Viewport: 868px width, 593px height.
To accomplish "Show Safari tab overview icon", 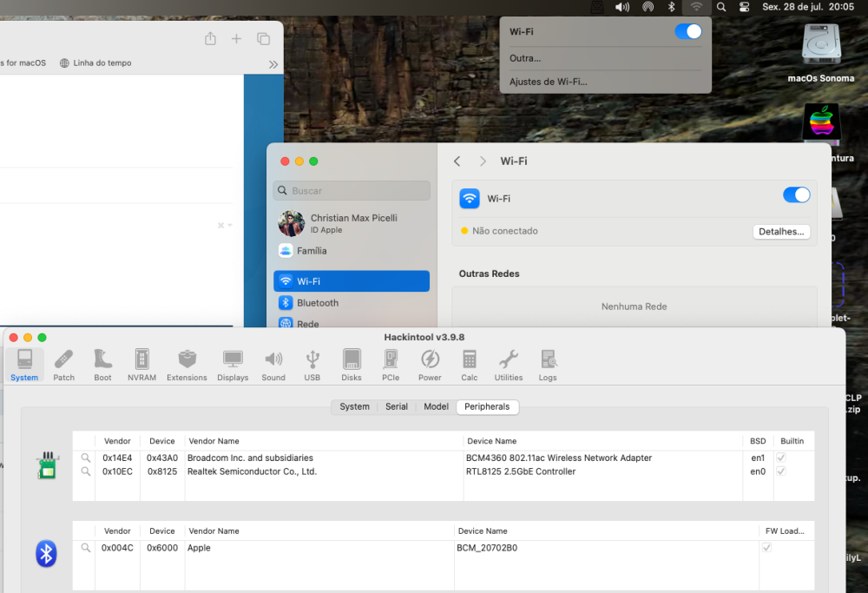I will click(264, 39).
